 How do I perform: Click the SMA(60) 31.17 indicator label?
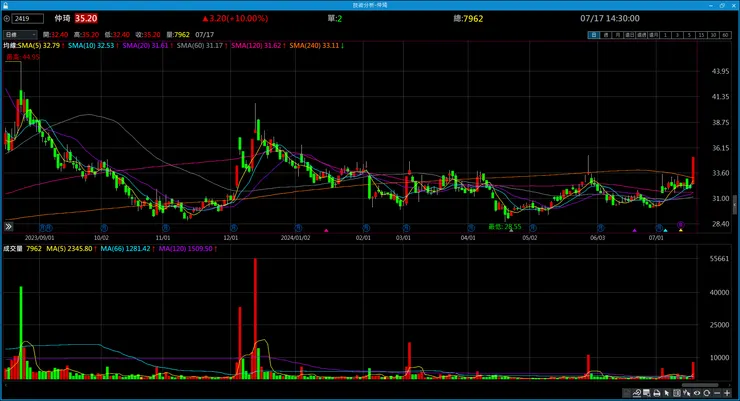pos(200,45)
